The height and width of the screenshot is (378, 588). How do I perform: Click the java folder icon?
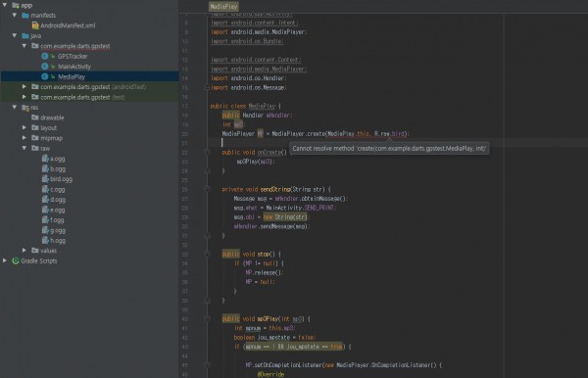pos(25,35)
